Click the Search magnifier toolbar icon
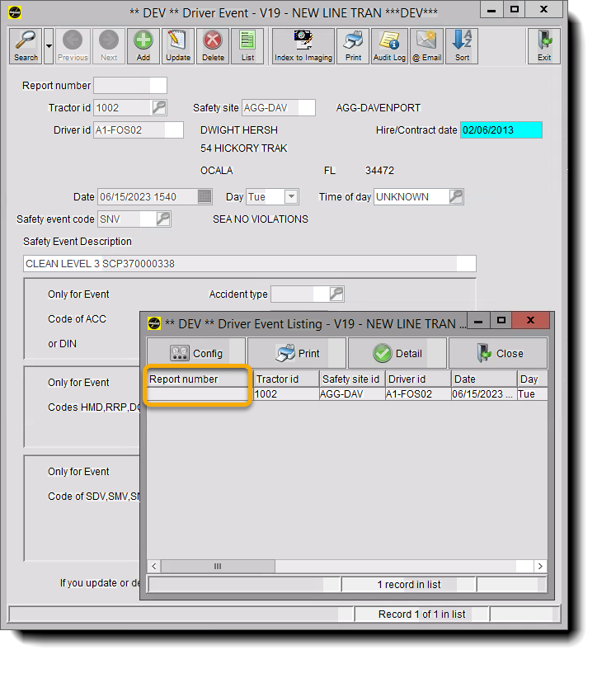 (26, 46)
